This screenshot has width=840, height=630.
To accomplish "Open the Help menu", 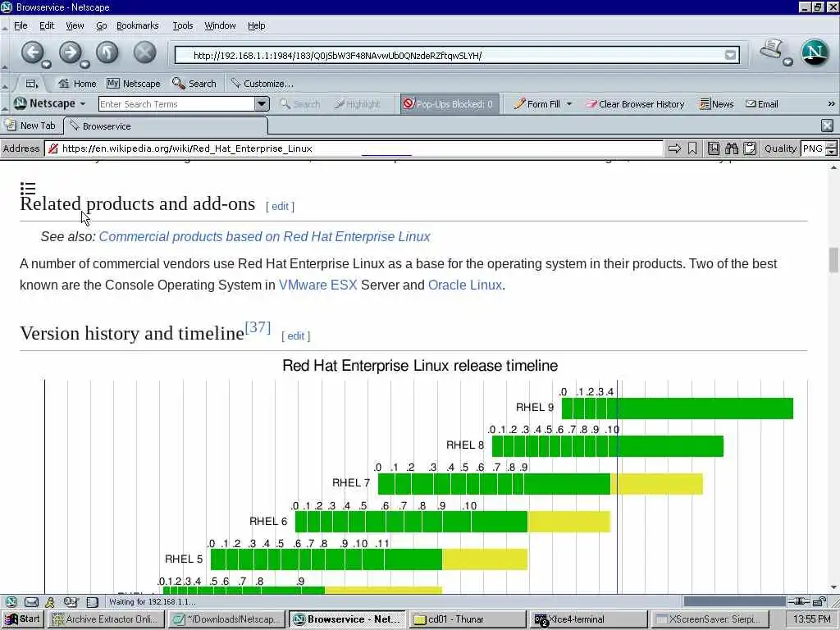I will tap(256, 25).
